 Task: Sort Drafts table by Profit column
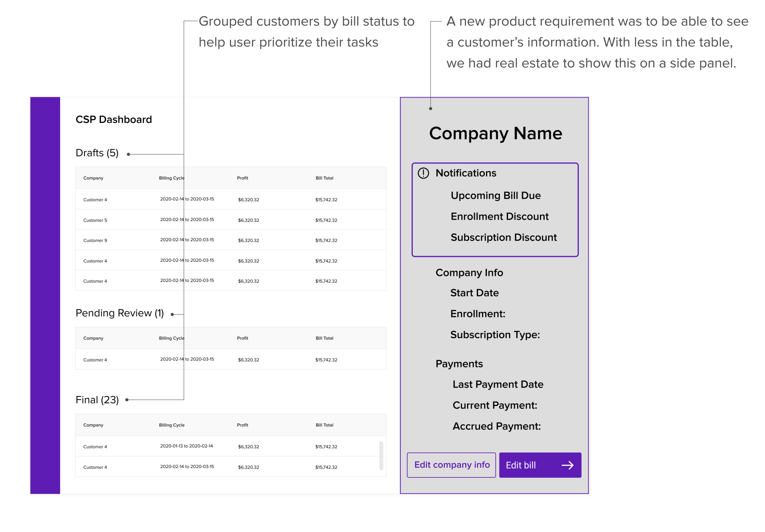coord(242,178)
